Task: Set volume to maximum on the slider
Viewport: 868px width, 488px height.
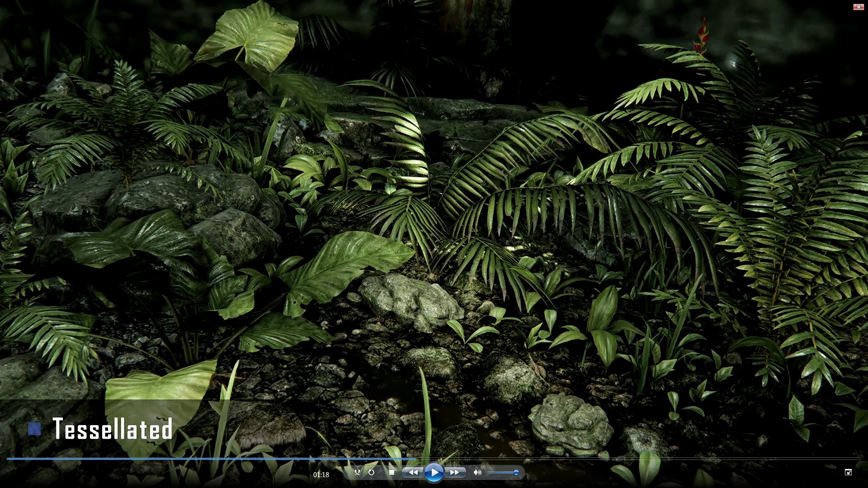Action: 516,472
